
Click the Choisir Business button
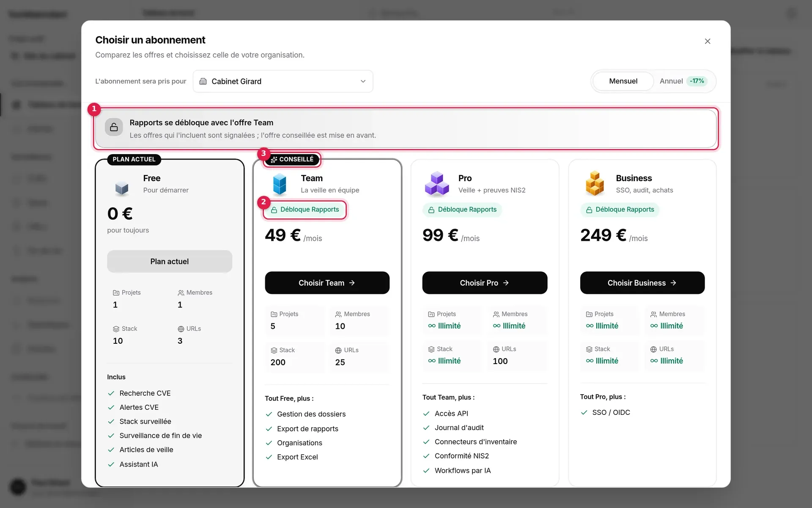point(642,283)
